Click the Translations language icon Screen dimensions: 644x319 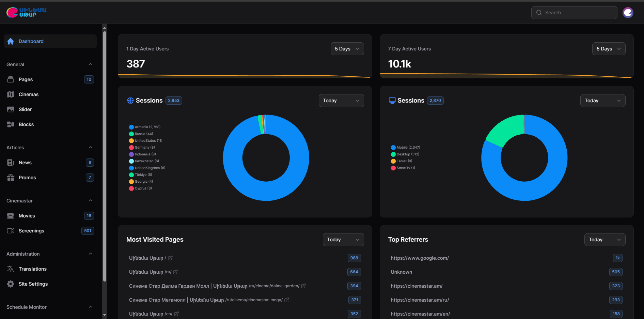11,269
